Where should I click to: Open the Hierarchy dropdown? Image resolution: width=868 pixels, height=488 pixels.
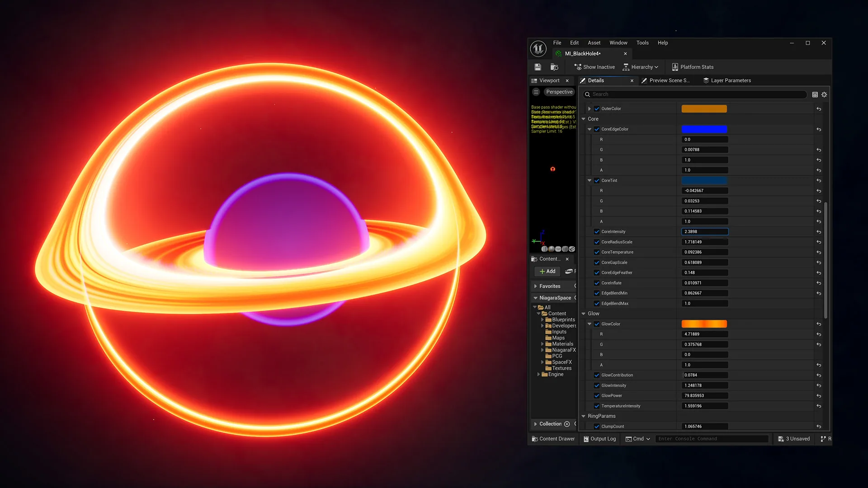pos(641,67)
